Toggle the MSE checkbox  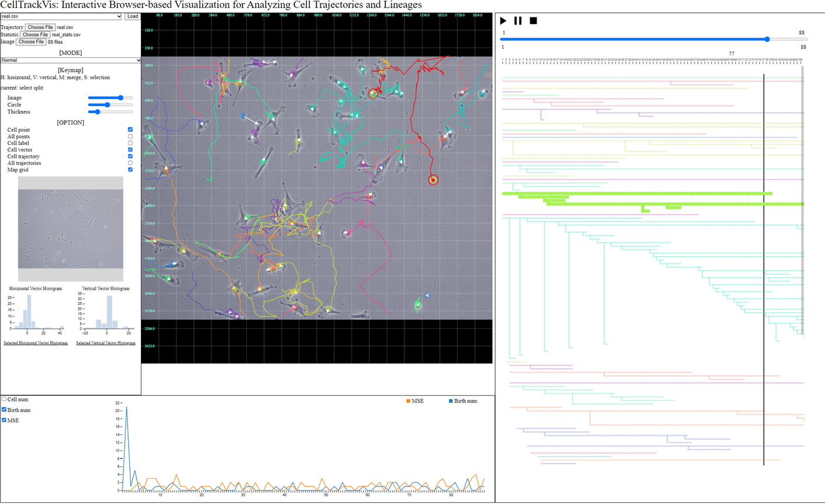(x=4, y=420)
